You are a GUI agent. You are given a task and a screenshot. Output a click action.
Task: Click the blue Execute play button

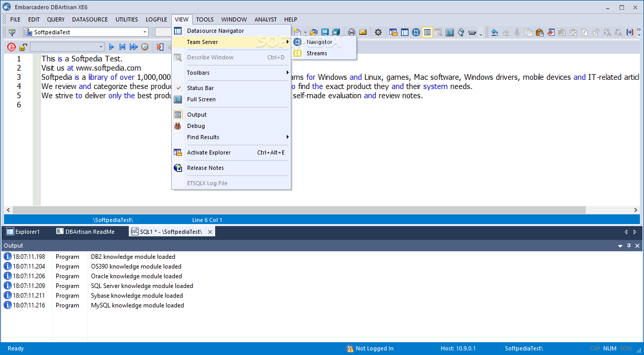click(x=111, y=47)
